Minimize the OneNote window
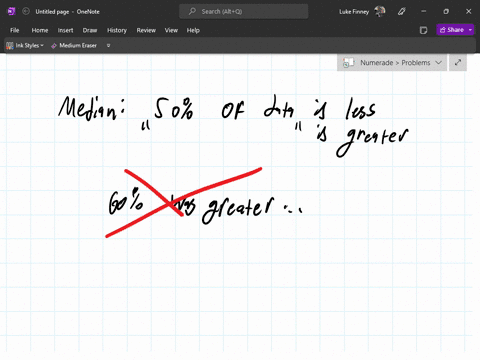The width and height of the screenshot is (480, 360). (x=424, y=11)
